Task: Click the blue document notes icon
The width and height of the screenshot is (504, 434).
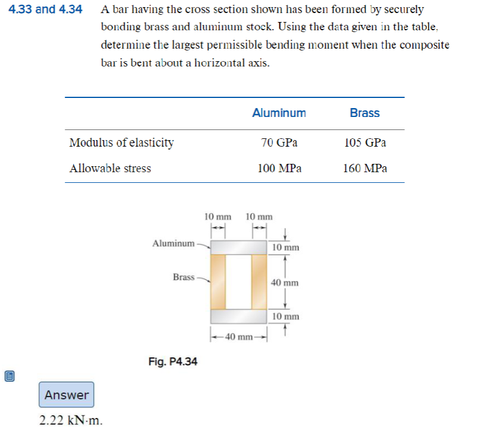Action: coord(8,375)
